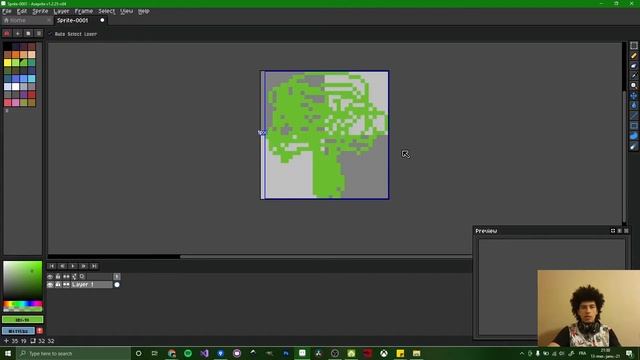Select the Zoom tool
This screenshot has width=640, height=360.
pyautogui.click(x=633, y=86)
